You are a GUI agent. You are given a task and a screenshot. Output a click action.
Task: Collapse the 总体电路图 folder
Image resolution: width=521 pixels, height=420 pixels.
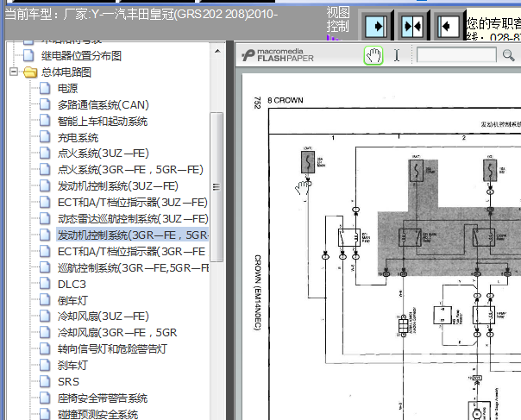pyautogui.click(x=14, y=72)
